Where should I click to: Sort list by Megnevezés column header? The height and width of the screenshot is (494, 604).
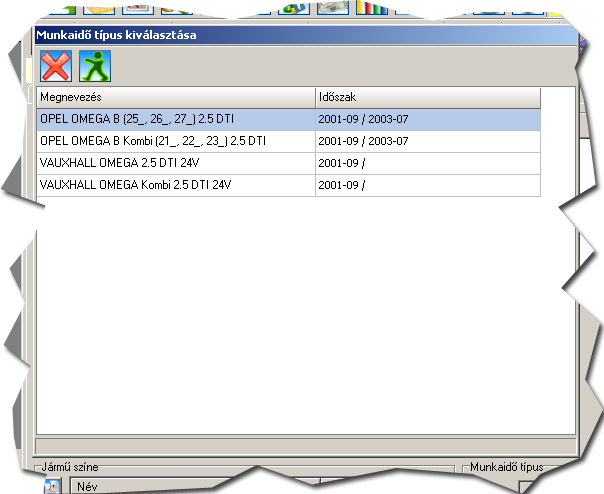[x=175, y=97]
